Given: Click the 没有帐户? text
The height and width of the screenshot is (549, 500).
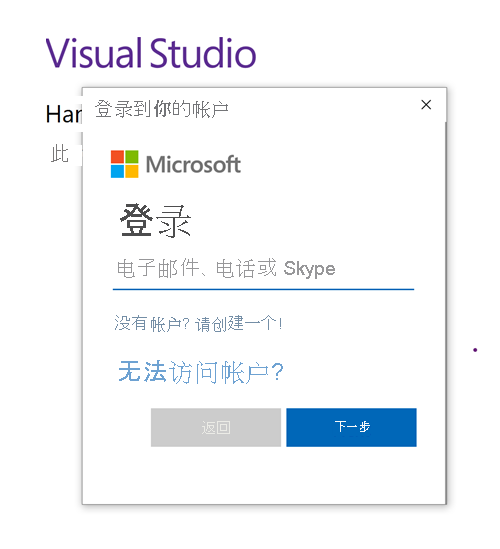Looking at the screenshot, I should coord(152,324).
